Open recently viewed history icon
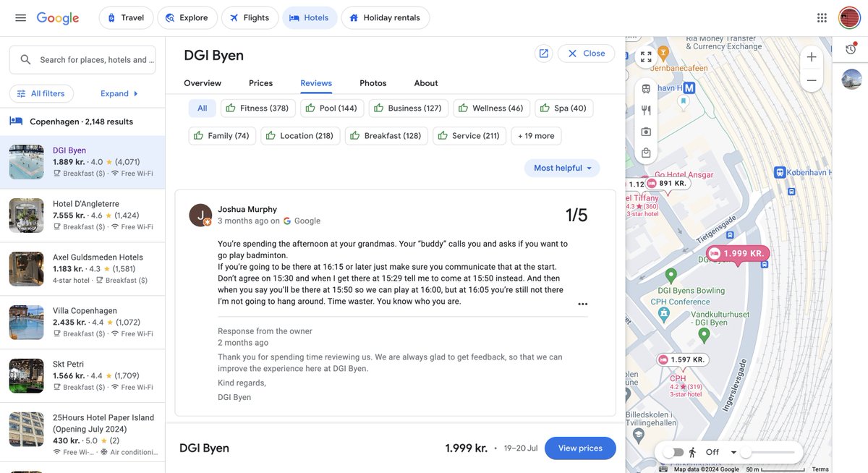The height and width of the screenshot is (473, 868). click(851, 49)
